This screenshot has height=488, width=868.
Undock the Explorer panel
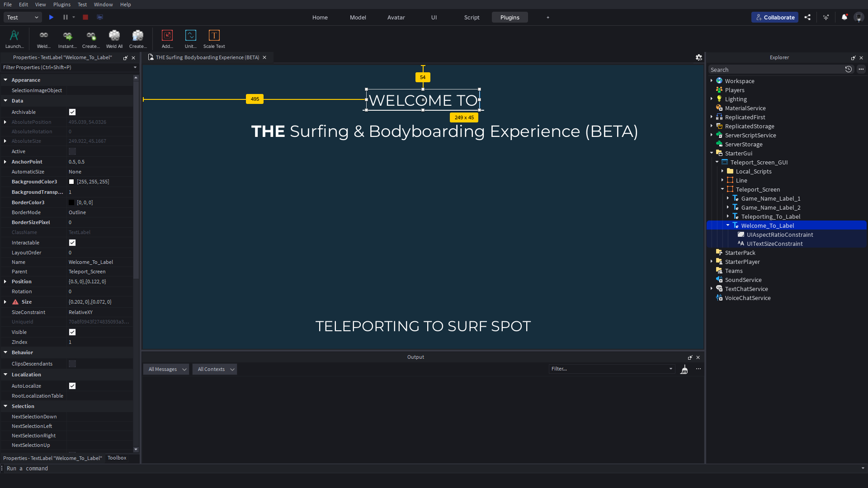(x=854, y=58)
